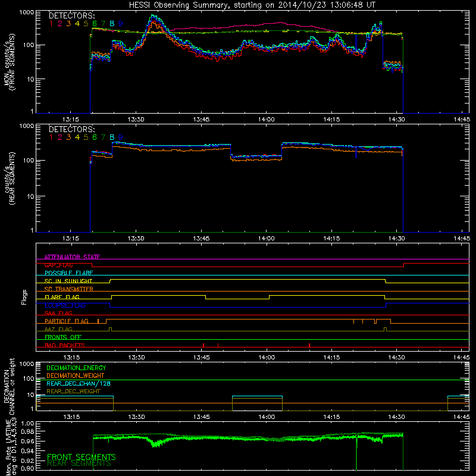Click REAR SEGMENTS label in livetime panel
Image resolution: width=476 pixels, height=476 pixels.
pyautogui.click(x=79, y=464)
